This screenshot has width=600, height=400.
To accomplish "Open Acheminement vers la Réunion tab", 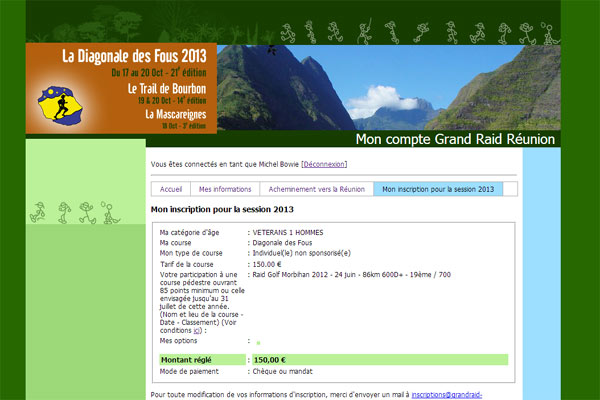I will pos(316,189).
